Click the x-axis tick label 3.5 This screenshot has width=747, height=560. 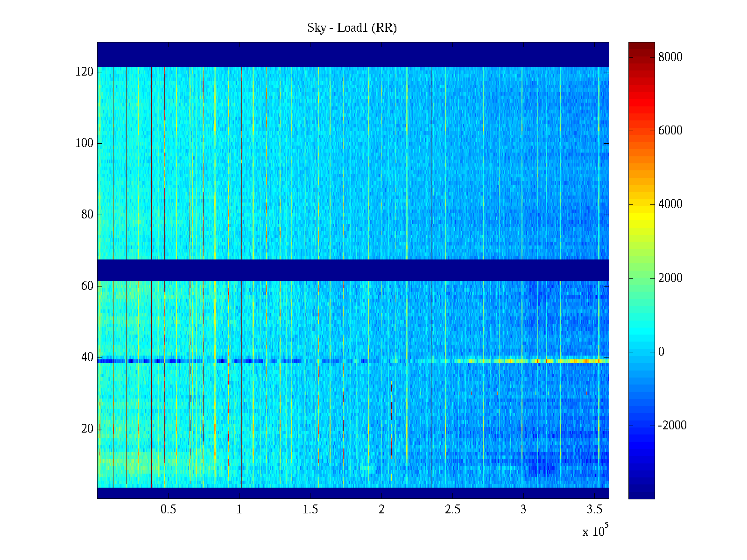tap(594, 510)
